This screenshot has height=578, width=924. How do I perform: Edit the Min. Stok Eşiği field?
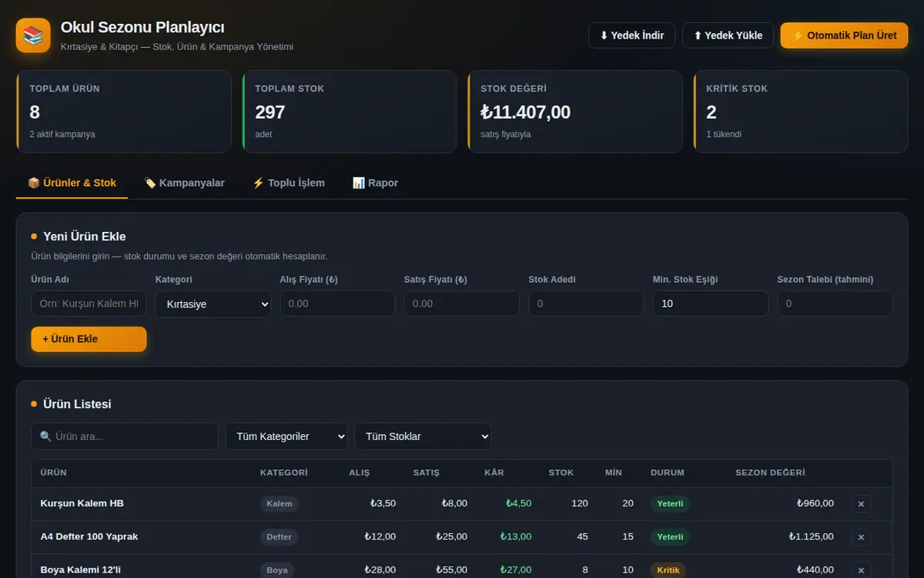tap(711, 304)
